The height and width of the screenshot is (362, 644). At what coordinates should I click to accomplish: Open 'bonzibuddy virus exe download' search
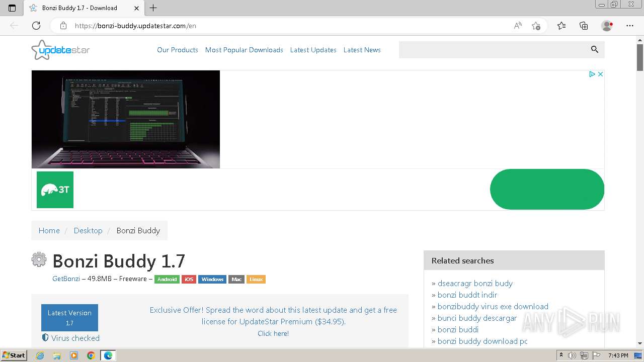coord(493,306)
